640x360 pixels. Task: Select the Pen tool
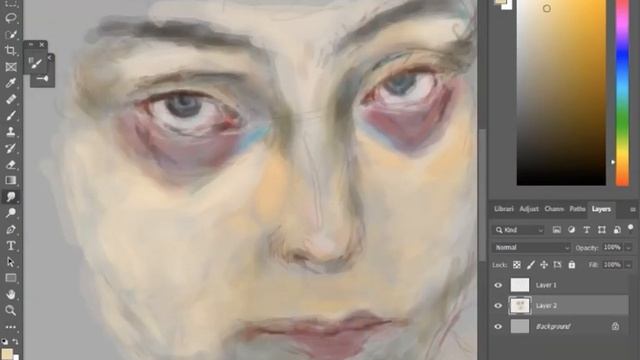(x=11, y=229)
